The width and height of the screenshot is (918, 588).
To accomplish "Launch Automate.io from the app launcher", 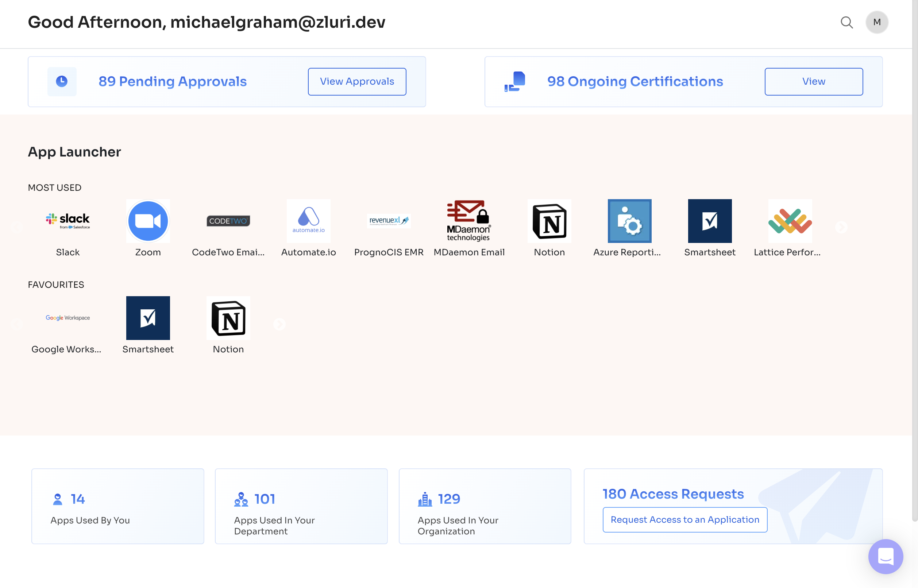I will coord(309,221).
